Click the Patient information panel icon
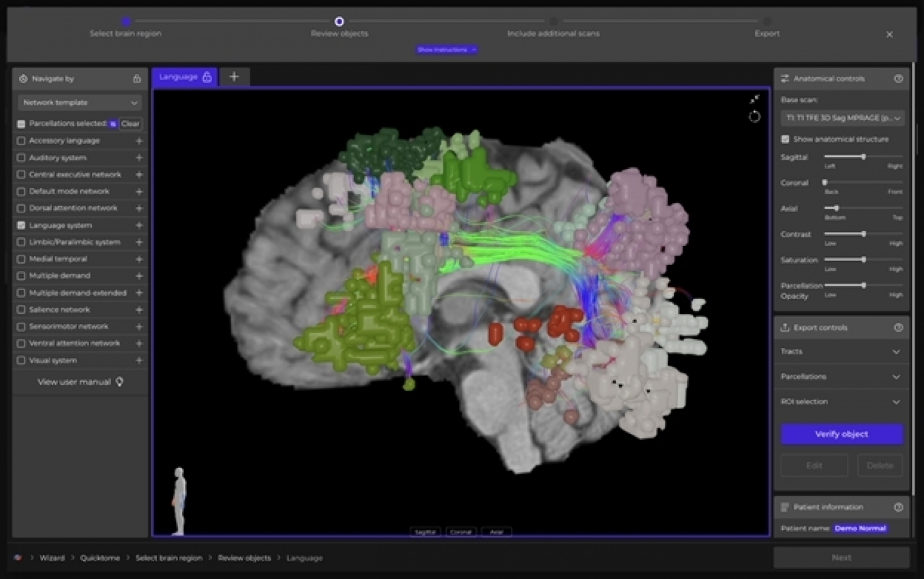This screenshot has width=924, height=579. (x=785, y=507)
